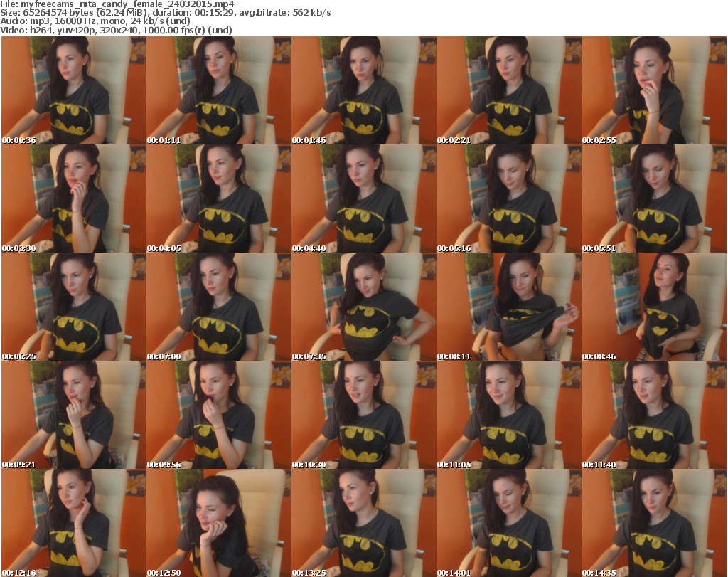Select the frame stamped 00:12:16
This screenshot has height=577, width=728.
[74, 523]
